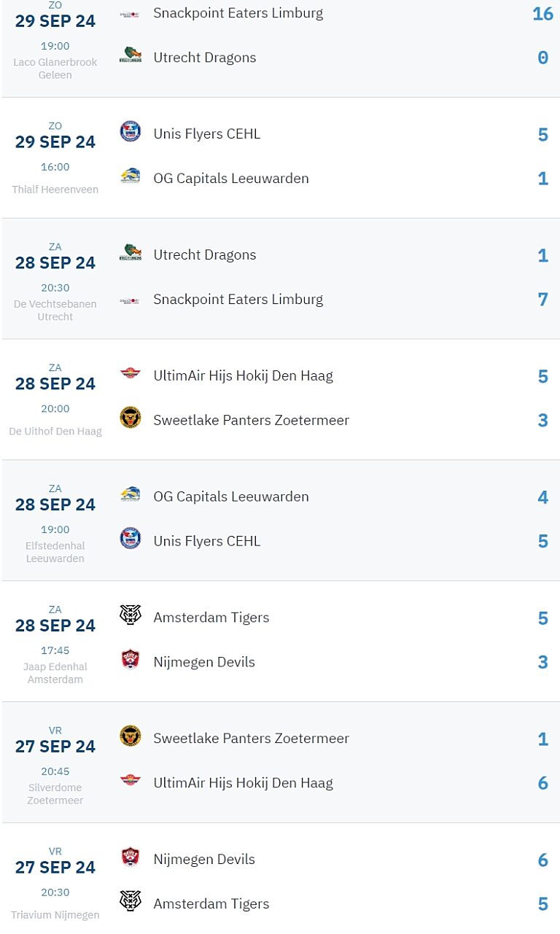Open UltimAir Hijs Hokij Den Haag in Silverdome match

pos(243,783)
